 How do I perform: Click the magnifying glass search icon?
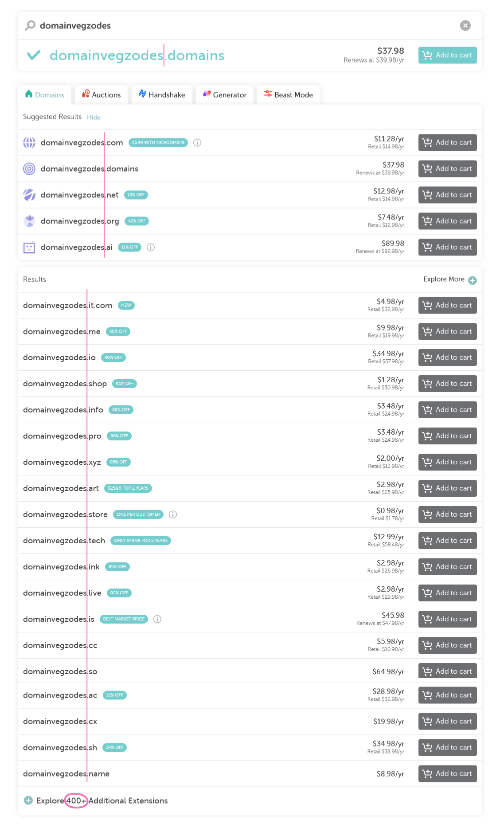click(x=30, y=26)
